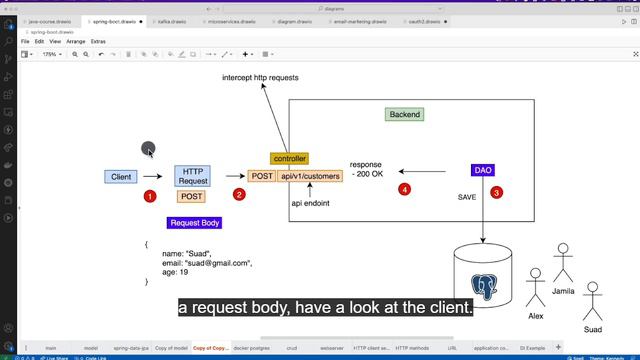Open Extensions view in the activity bar

point(8,95)
